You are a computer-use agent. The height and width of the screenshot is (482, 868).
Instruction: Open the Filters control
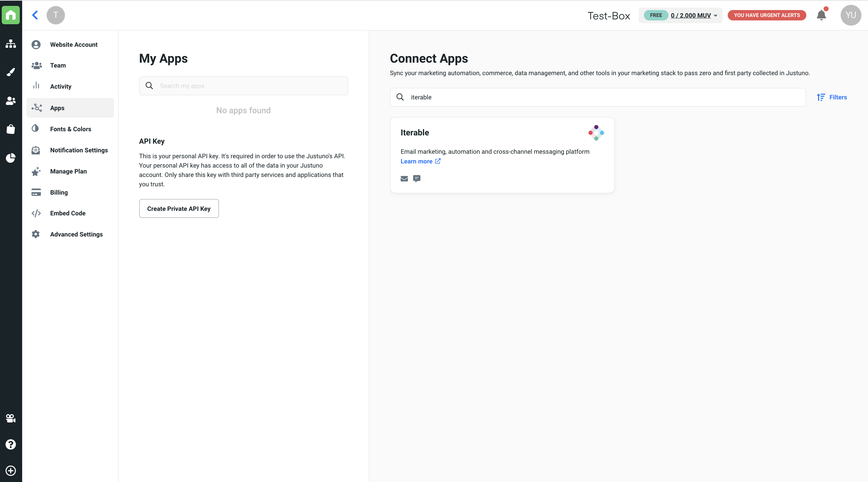coord(832,97)
